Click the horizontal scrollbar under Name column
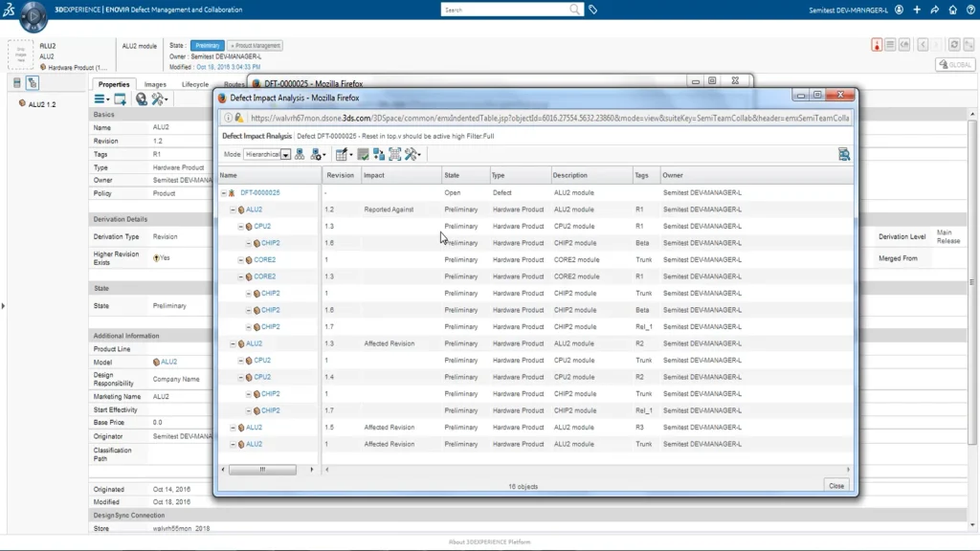Viewport: 980px width, 551px height. 263,470
